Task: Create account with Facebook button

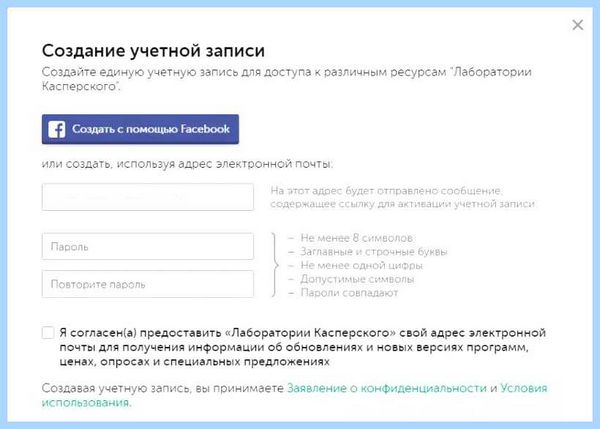Action: (x=140, y=129)
